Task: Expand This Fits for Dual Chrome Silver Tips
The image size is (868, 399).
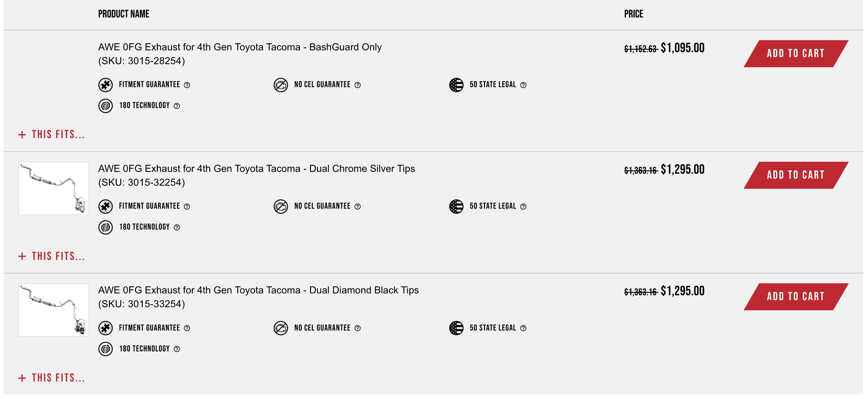Action: 52,257
